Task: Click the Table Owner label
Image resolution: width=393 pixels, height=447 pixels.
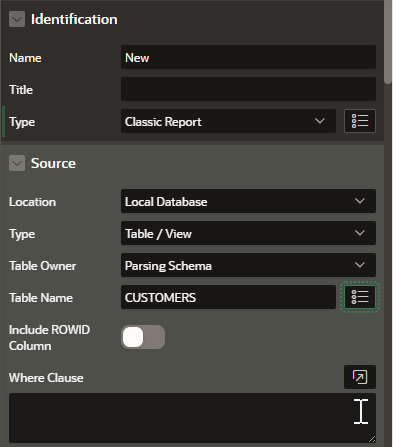Action: tap(42, 266)
